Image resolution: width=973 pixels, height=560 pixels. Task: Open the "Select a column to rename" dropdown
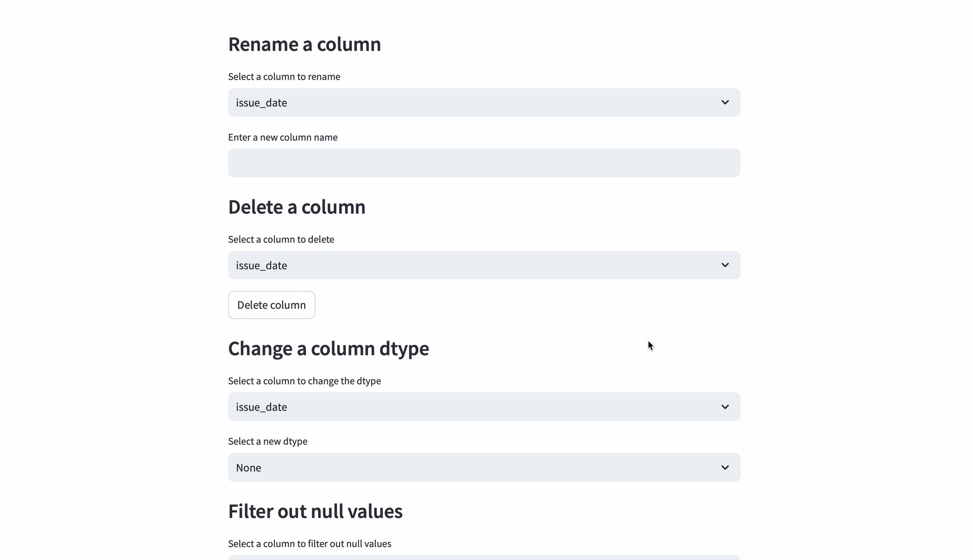point(484,103)
